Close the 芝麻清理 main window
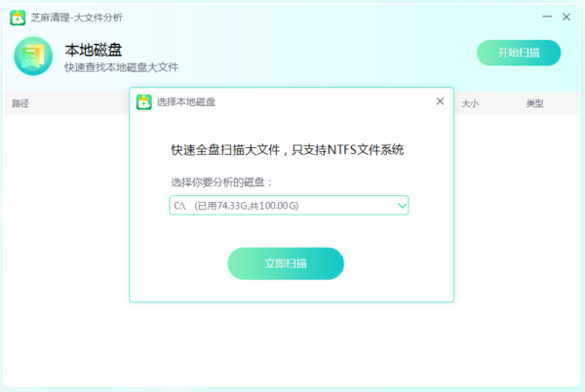 568,17
